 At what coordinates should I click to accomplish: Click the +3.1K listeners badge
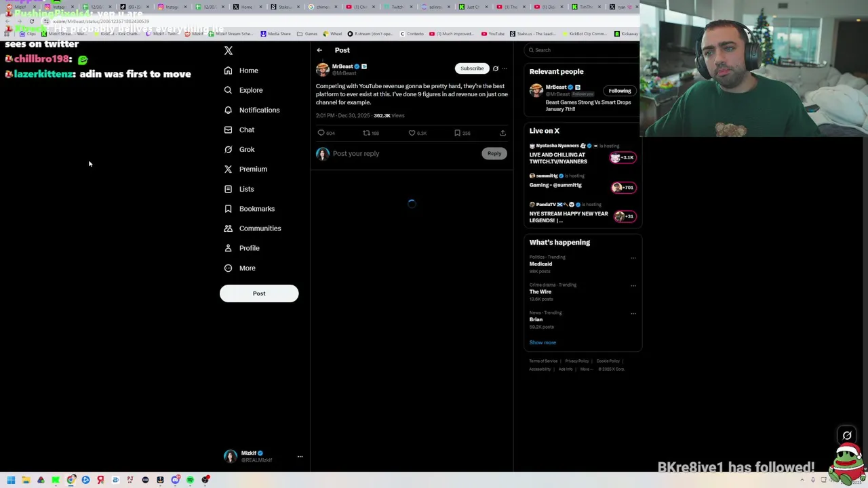623,157
